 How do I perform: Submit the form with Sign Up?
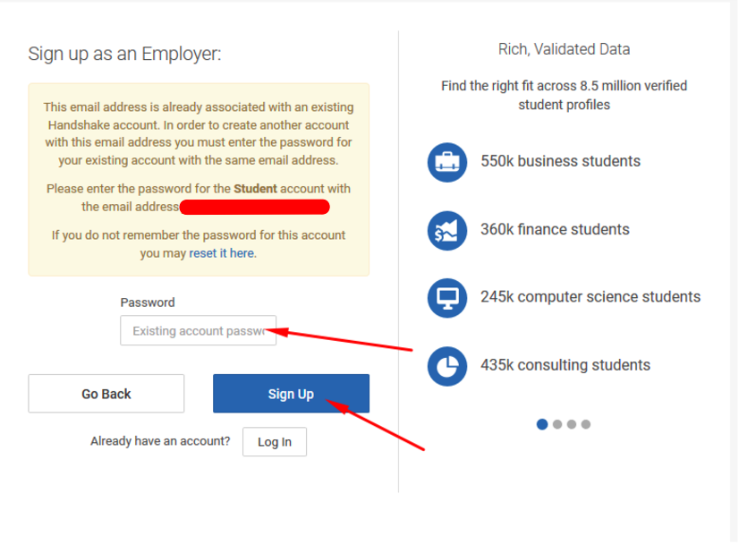[x=291, y=394]
